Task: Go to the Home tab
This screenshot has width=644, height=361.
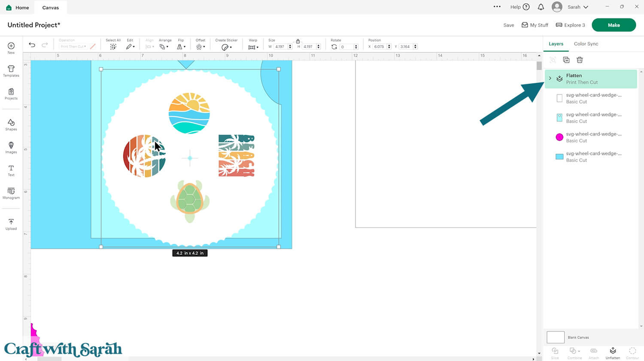Action: [x=18, y=7]
